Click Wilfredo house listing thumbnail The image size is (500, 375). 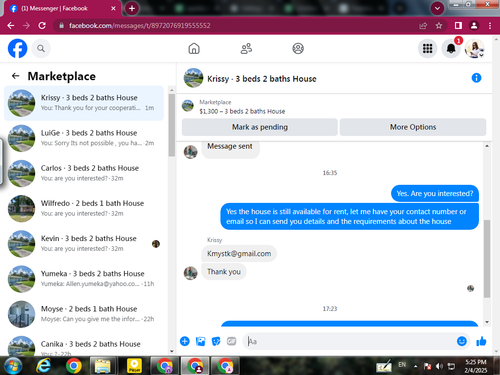coord(21,209)
